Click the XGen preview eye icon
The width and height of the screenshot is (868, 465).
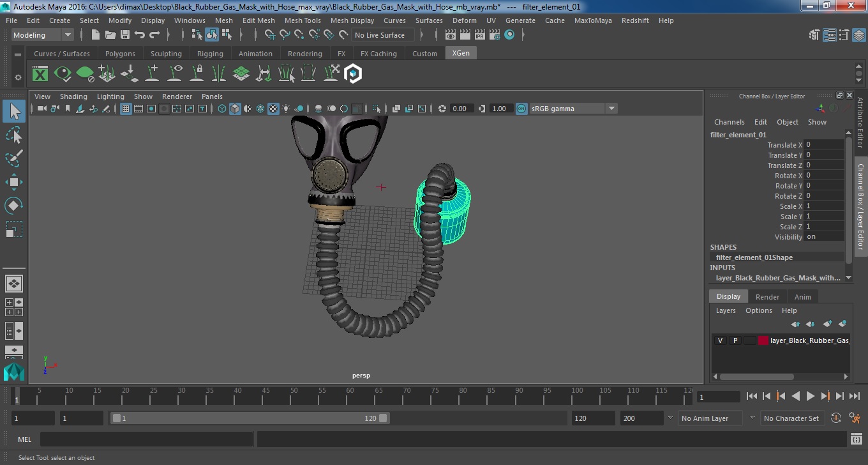(63, 74)
